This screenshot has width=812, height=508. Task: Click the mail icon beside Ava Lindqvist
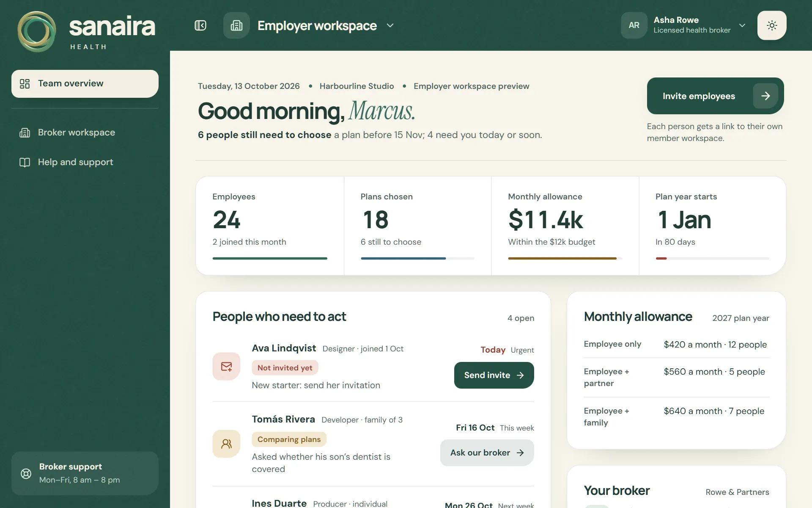point(226,366)
